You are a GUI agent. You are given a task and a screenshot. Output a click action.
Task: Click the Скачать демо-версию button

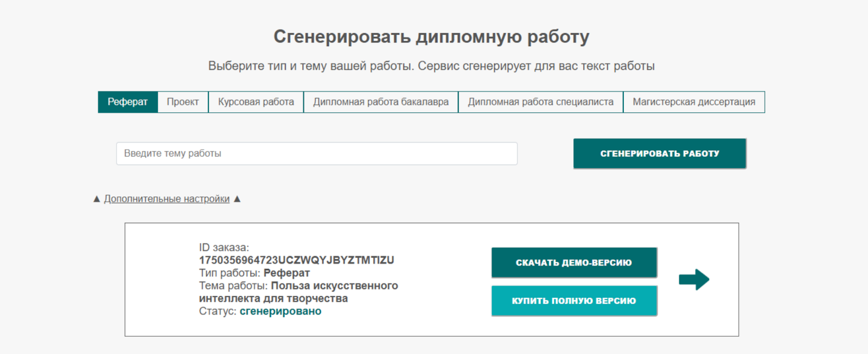574,262
